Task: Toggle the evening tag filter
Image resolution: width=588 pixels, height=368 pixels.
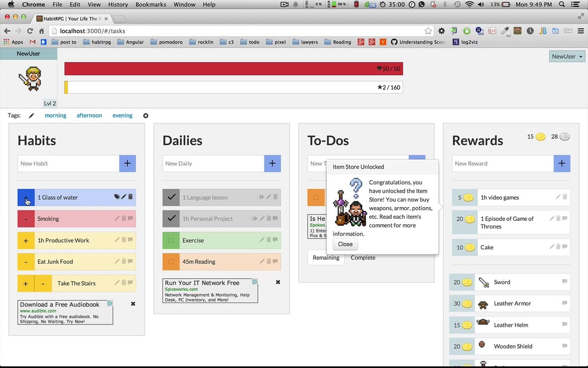Action: coord(122,116)
